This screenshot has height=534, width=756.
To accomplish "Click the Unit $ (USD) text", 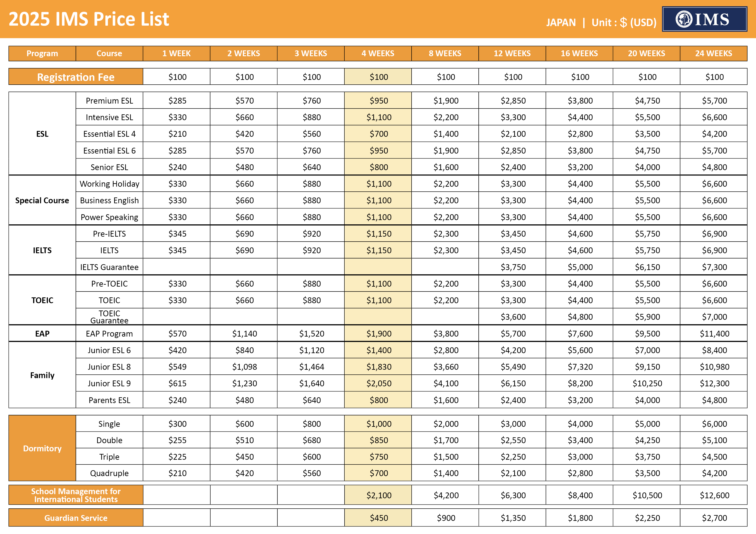I will (x=624, y=22).
